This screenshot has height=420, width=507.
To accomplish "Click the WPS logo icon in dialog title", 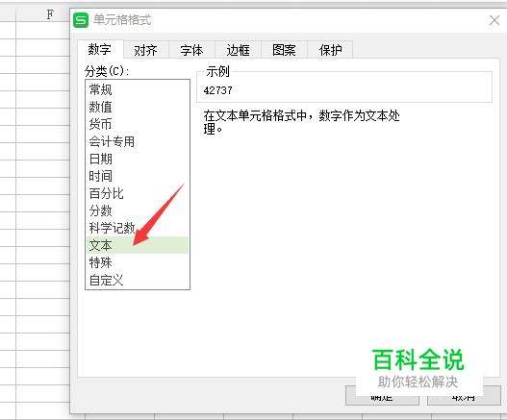I will pos(81,20).
